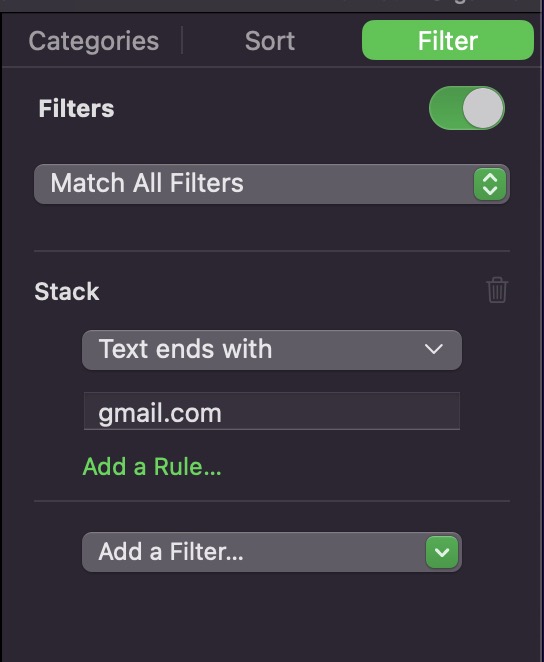Click the Match All Filters label text
This screenshot has width=544, height=662.
pos(147,183)
